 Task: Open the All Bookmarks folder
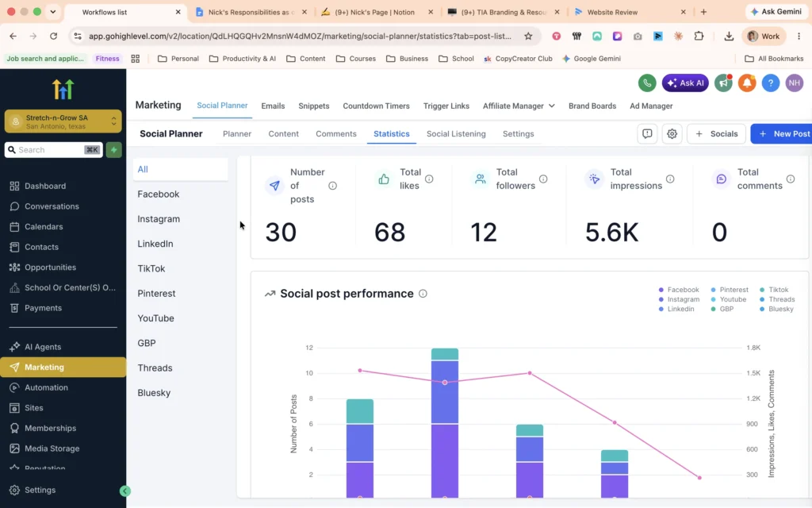[x=774, y=59]
